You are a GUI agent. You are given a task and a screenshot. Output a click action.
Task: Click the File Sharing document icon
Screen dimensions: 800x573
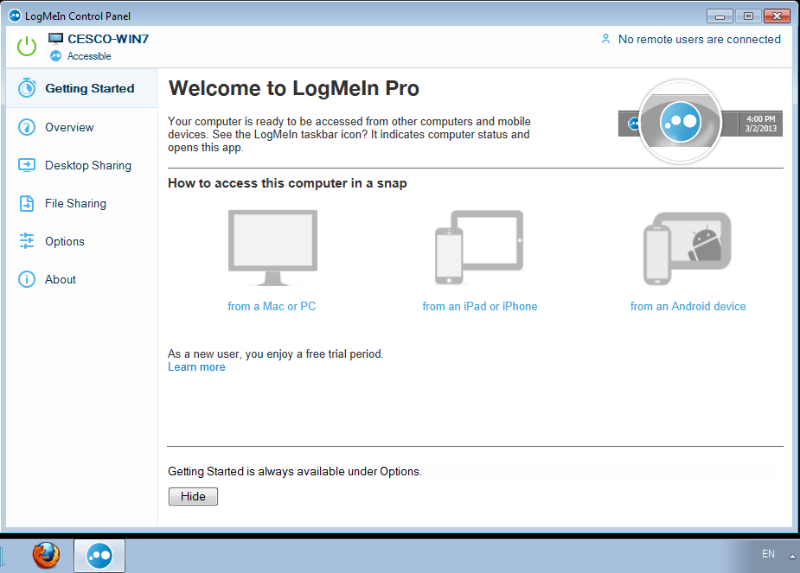(x=27, y=203)
